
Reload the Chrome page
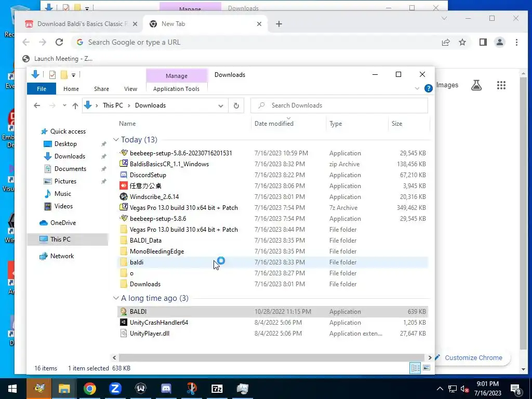(59, 42)
